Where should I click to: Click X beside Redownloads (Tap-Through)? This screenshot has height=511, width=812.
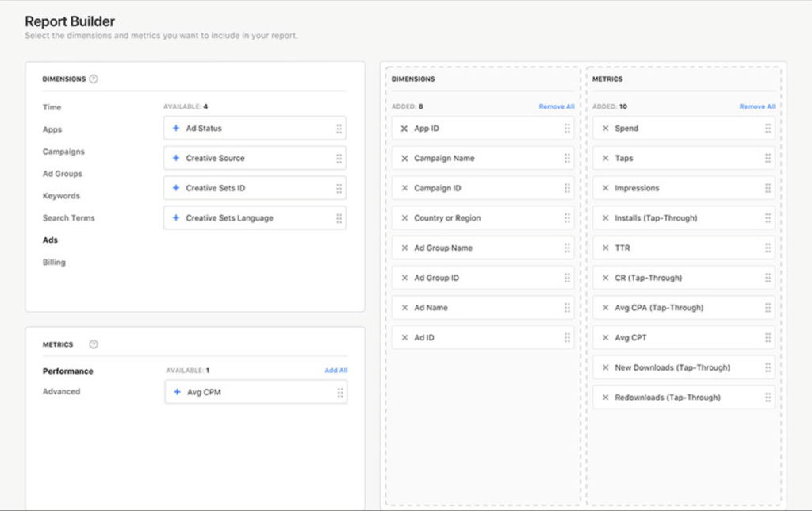pyautogui.click(x=605, y=398)
